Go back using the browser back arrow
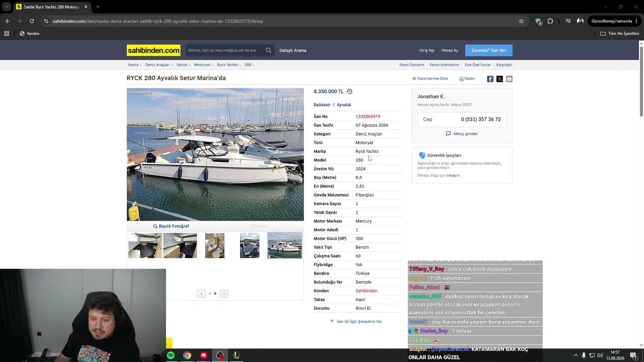Image resolution: width=644 pixels, height=362 pixels. 8,21
